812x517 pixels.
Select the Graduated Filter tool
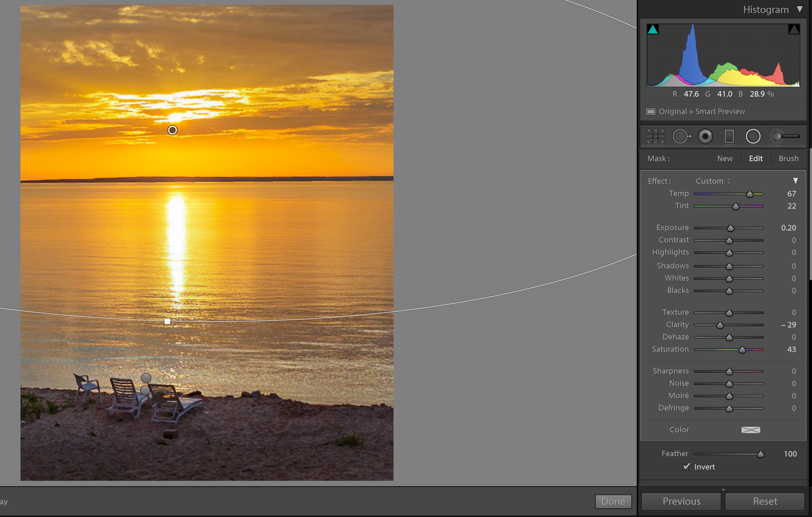[729, 137]
